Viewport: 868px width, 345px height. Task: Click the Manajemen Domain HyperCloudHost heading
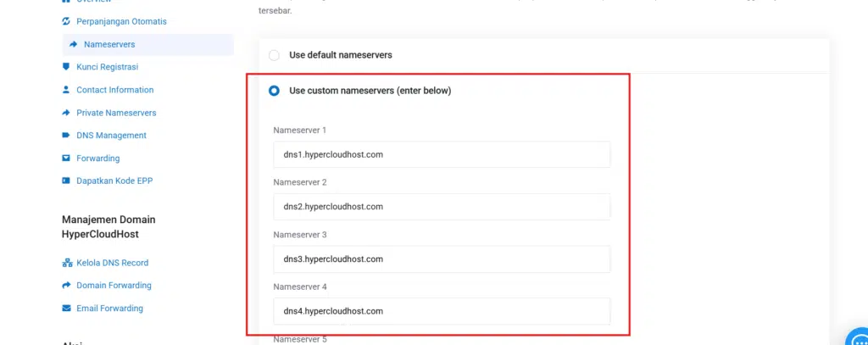click(x=109, y=227)
